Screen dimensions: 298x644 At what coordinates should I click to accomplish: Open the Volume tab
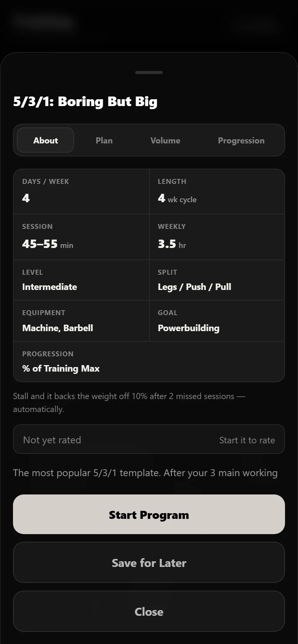click(x=165, y=140)
